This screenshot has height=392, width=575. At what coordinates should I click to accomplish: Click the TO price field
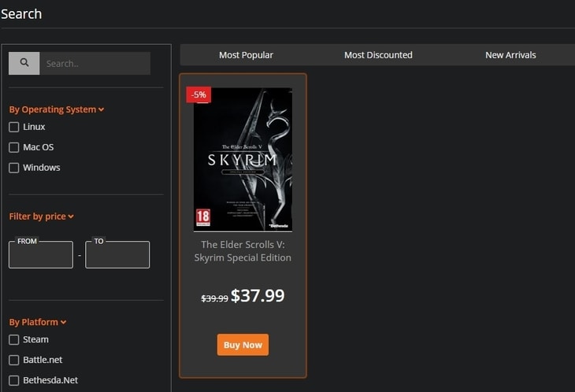click(117, 254)
